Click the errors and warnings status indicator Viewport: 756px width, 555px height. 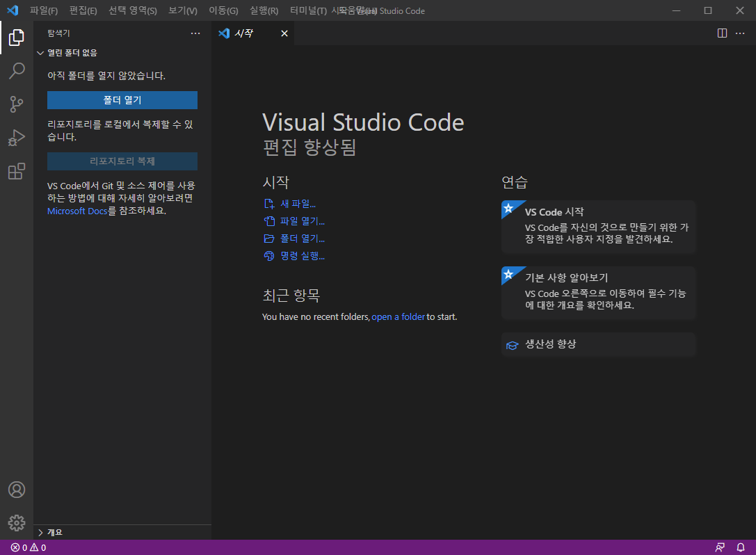coord(29,548)
